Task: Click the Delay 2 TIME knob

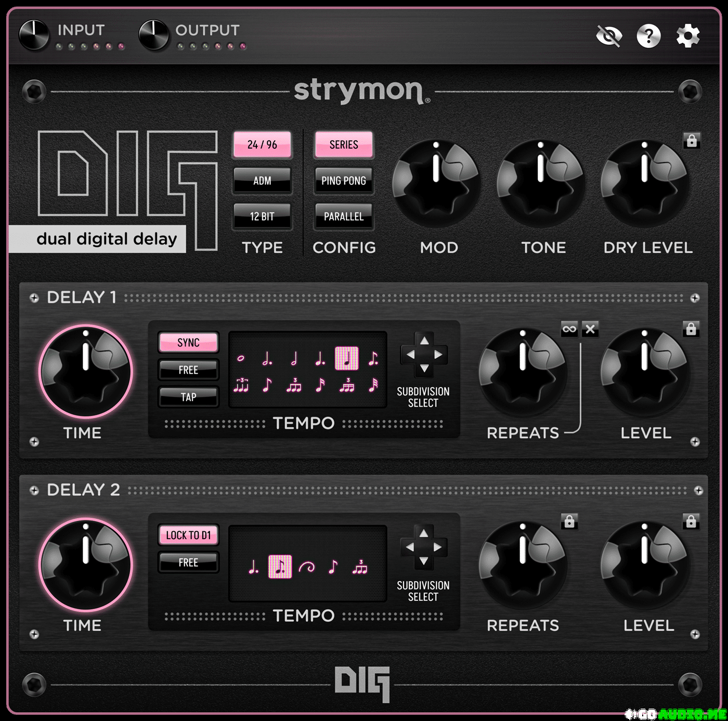Action: [x=86, y=565]
